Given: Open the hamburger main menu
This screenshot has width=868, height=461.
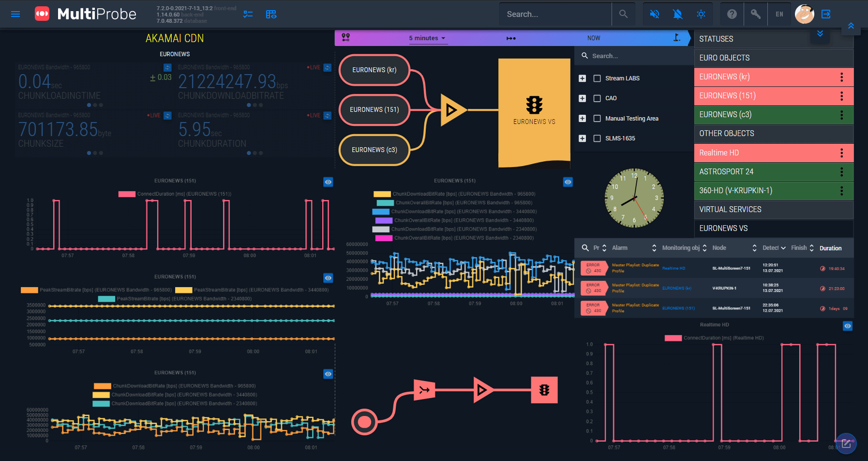Looking at the screenshot, I should tap(15, 14).
